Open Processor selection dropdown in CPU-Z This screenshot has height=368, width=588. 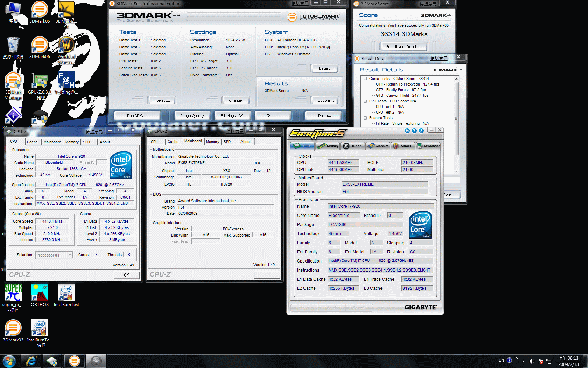70,255
